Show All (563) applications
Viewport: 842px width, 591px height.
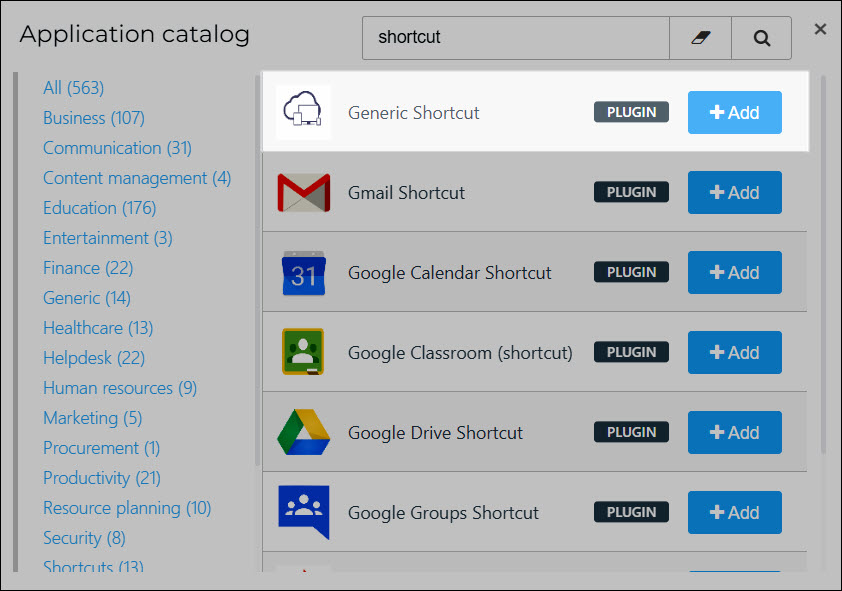coord(74,87)
